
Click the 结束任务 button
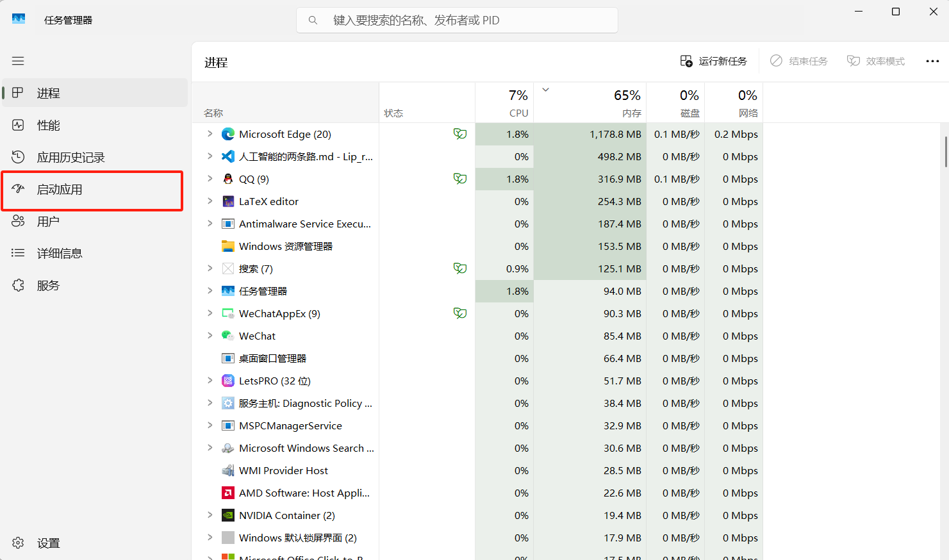[x=799, y=61]
